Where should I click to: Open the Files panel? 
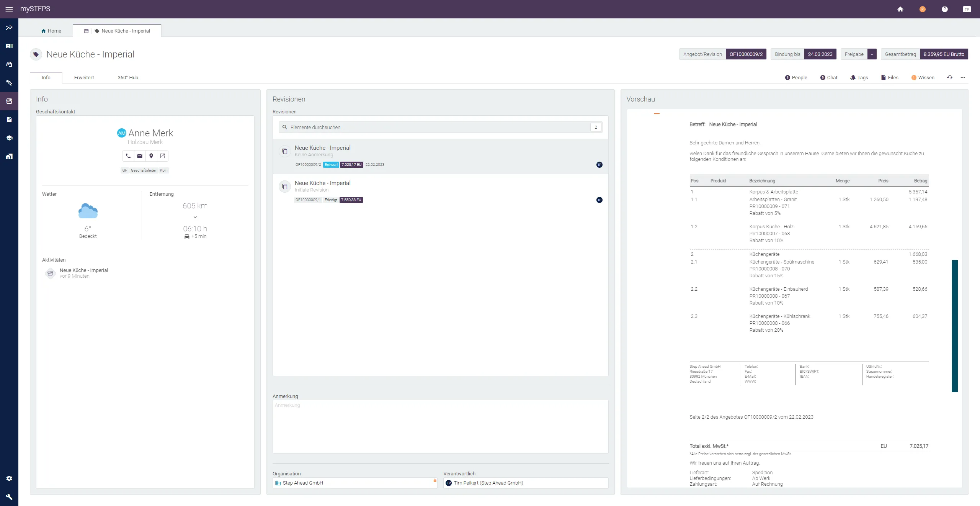[x=890, y=77]
